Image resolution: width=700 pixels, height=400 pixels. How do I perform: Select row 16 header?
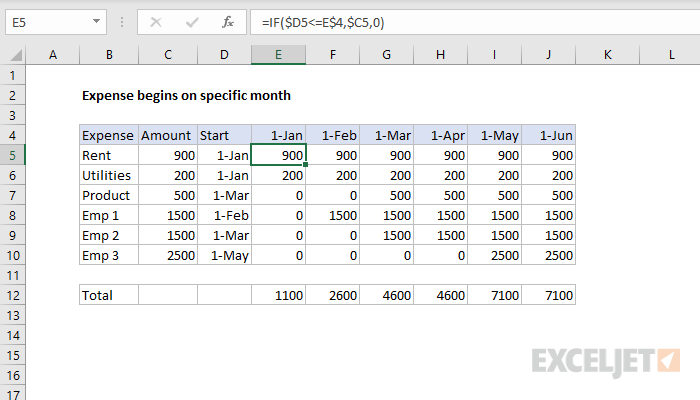(x=12, y=375)
